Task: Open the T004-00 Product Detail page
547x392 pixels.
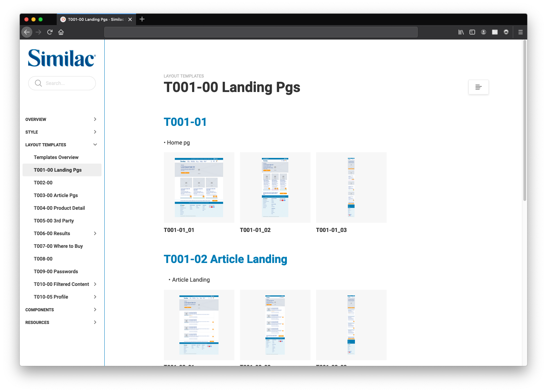Action: tap(59, 208)
